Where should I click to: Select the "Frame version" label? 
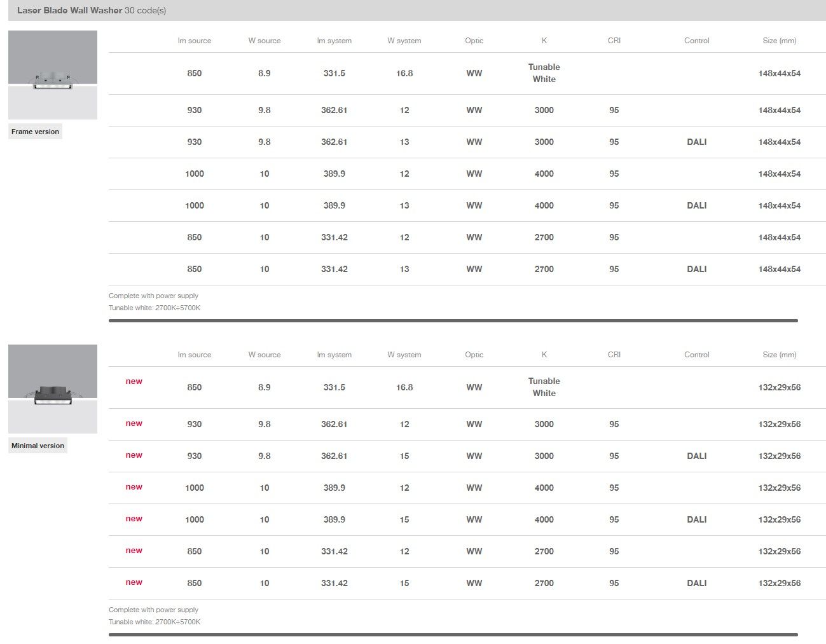coord(35,132)
